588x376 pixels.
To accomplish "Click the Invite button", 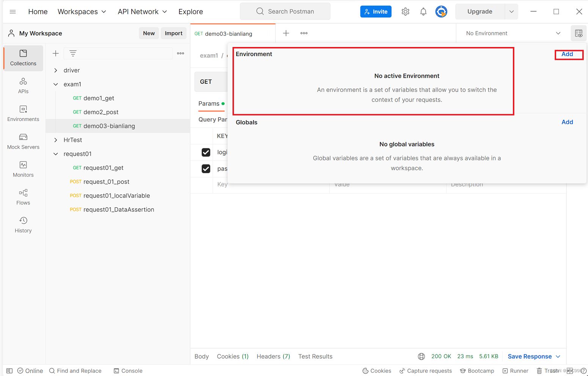I will [x=376, y=12].
